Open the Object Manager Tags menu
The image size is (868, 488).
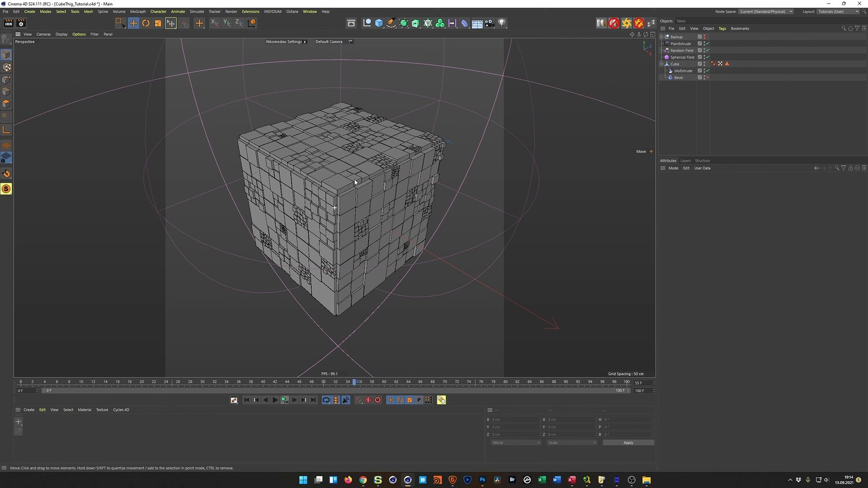(722, 28)
